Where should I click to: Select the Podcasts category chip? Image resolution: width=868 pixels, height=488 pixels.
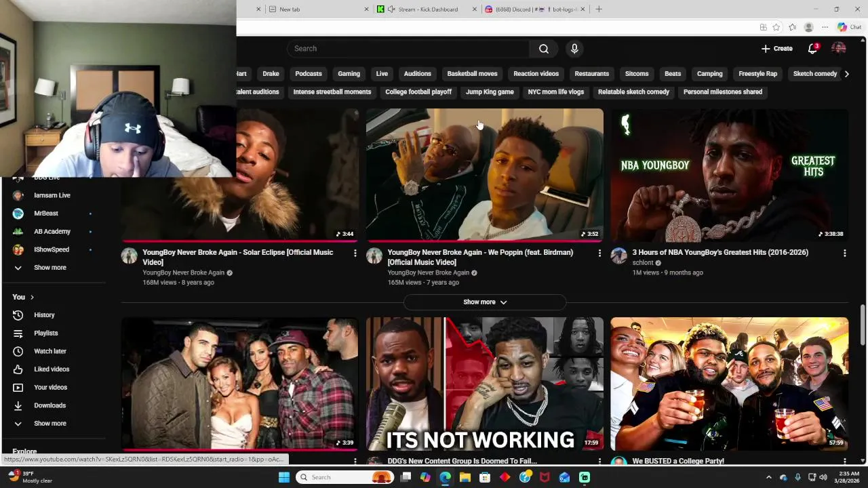point(309,74)
